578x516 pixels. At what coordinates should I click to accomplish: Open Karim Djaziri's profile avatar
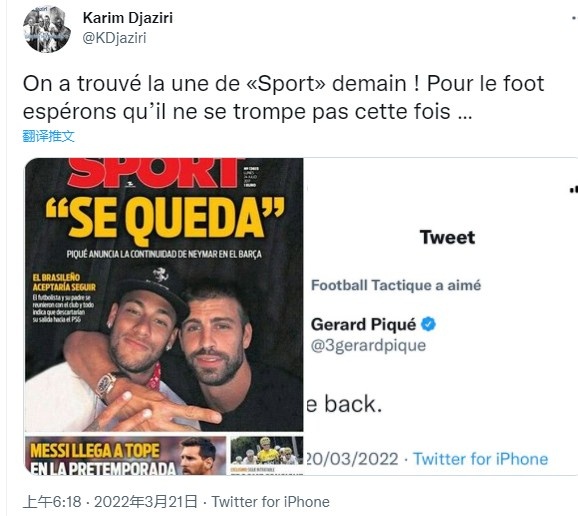pos(47,29)
